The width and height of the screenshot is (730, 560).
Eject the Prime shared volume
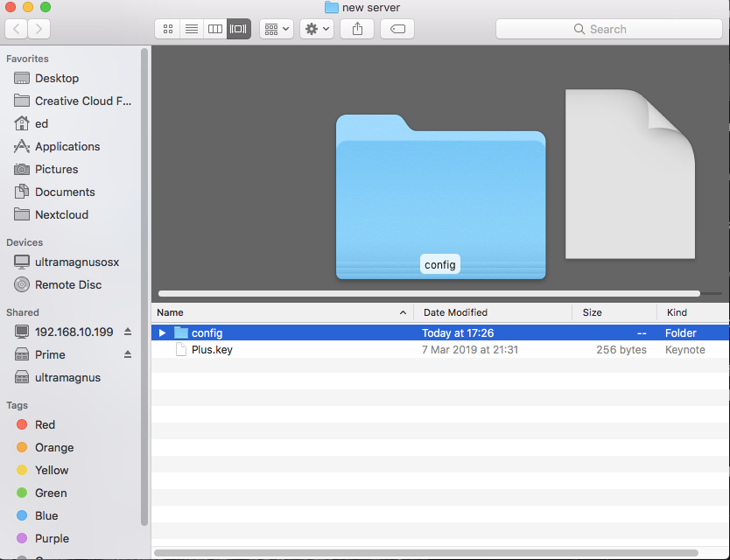click(x=128, y=354)
